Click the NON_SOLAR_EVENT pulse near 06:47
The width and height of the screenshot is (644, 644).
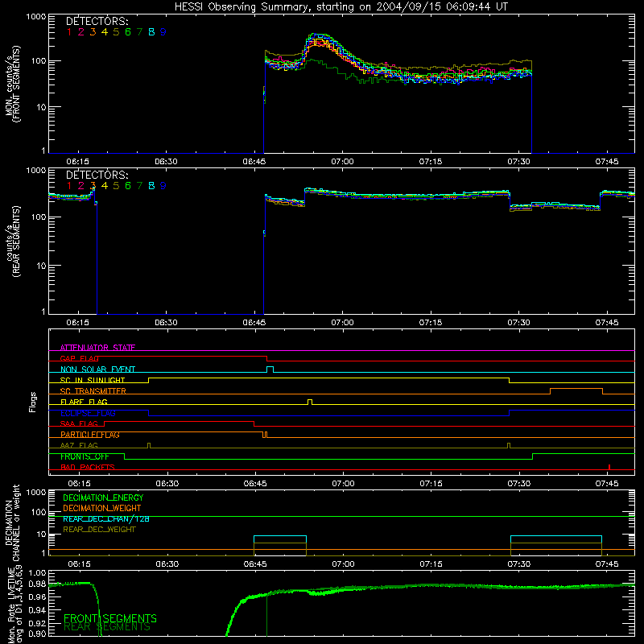[x=270, y=369]
